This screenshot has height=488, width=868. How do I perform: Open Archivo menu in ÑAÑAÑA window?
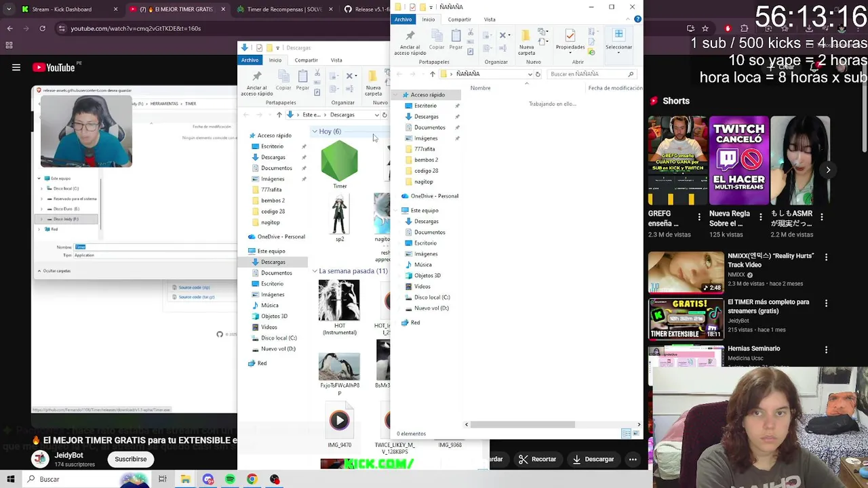click(x=403, y=19)
